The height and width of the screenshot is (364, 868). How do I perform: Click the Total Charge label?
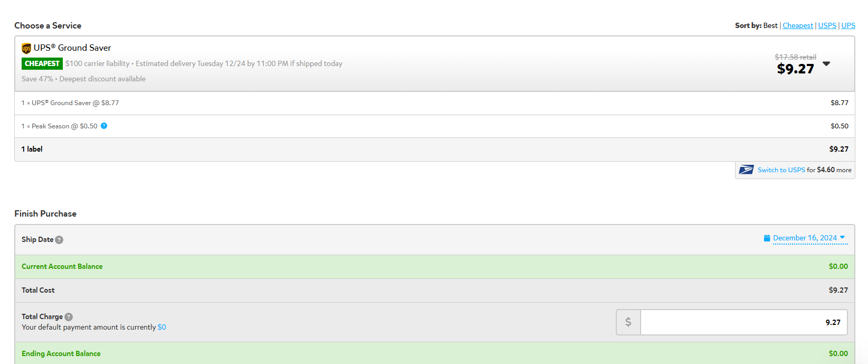coord(42,316)
